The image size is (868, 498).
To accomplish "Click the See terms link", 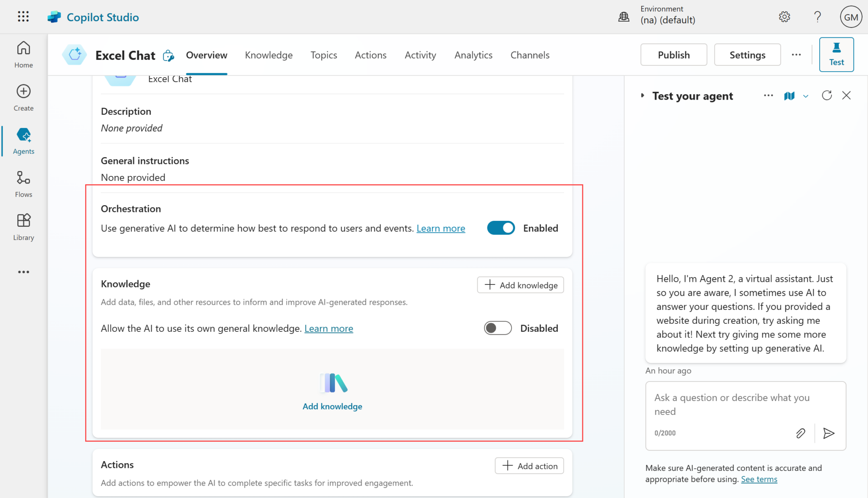I will (759, 479).
